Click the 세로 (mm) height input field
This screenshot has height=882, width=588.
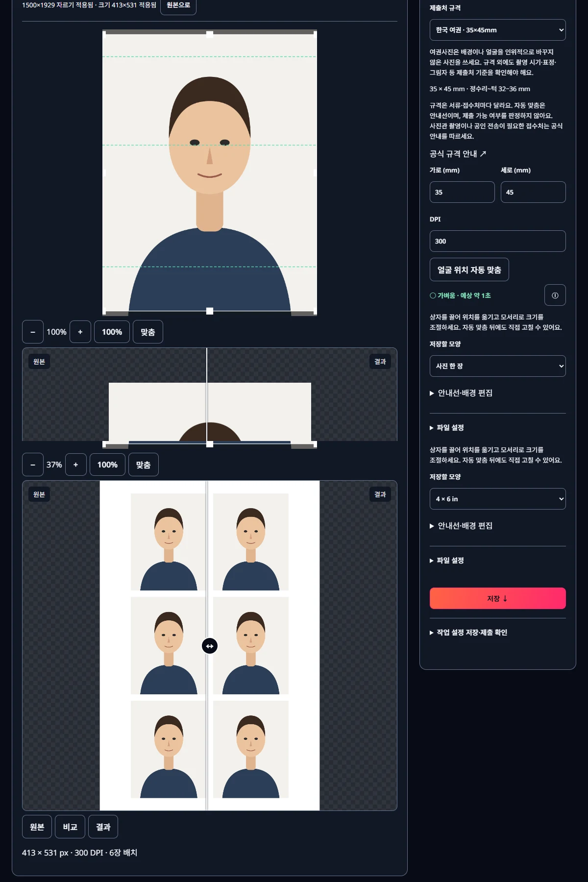[533, 192]
